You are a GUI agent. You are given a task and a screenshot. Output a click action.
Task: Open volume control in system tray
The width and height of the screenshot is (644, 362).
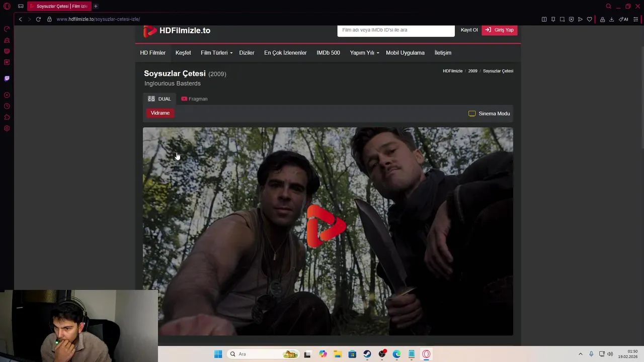point(610,354)
